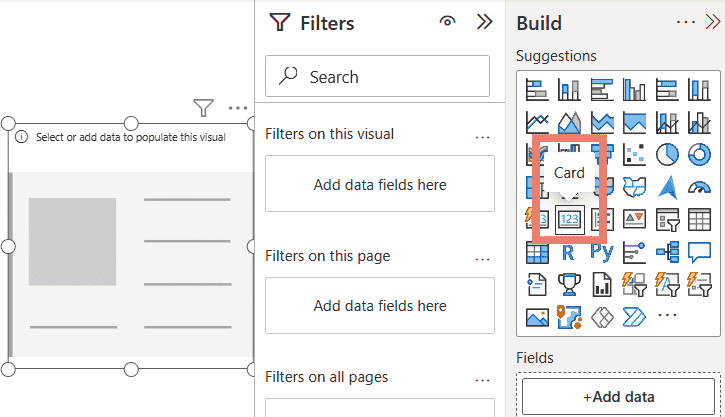Click Add data fields under this visual filters
The image size is (725, 417).
point(380,184)
